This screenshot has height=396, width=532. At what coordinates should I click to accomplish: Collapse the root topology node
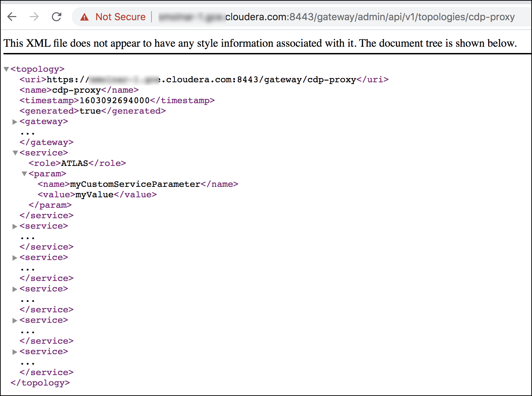(6, 69)
